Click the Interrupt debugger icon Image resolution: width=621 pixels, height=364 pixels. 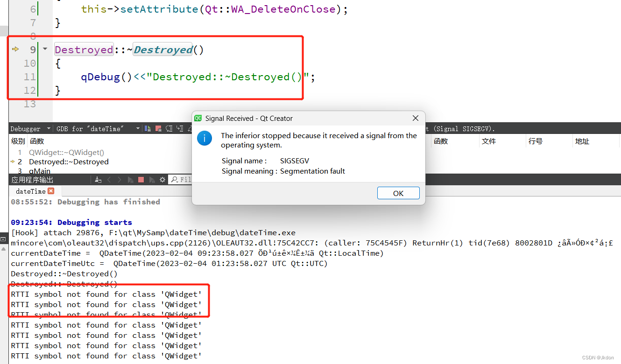coord(158,129)
